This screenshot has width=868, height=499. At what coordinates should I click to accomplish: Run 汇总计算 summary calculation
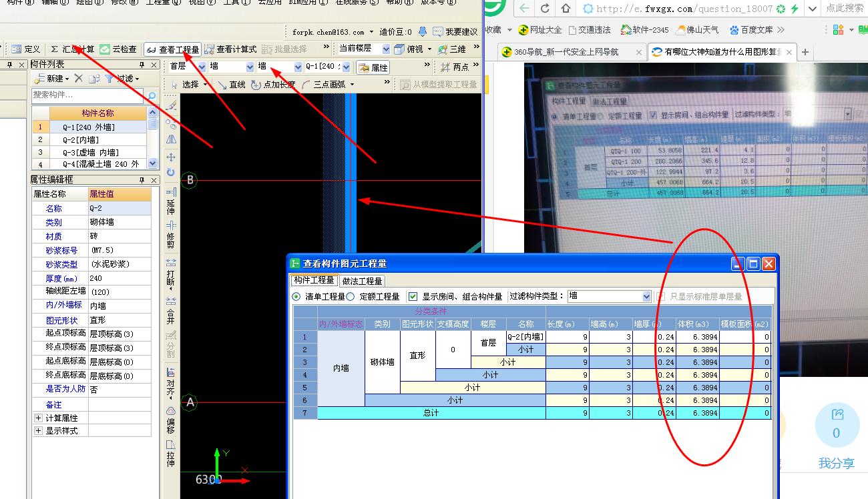point(73,49)
